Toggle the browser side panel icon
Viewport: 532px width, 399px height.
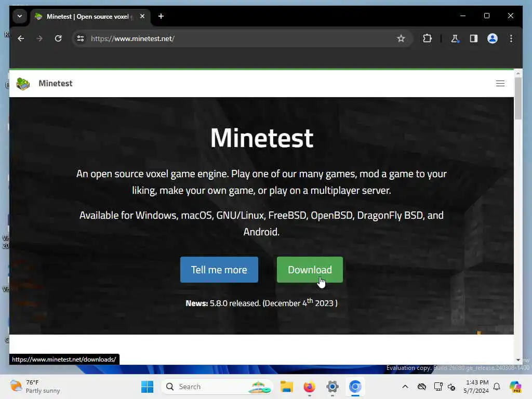click(474, 38)
